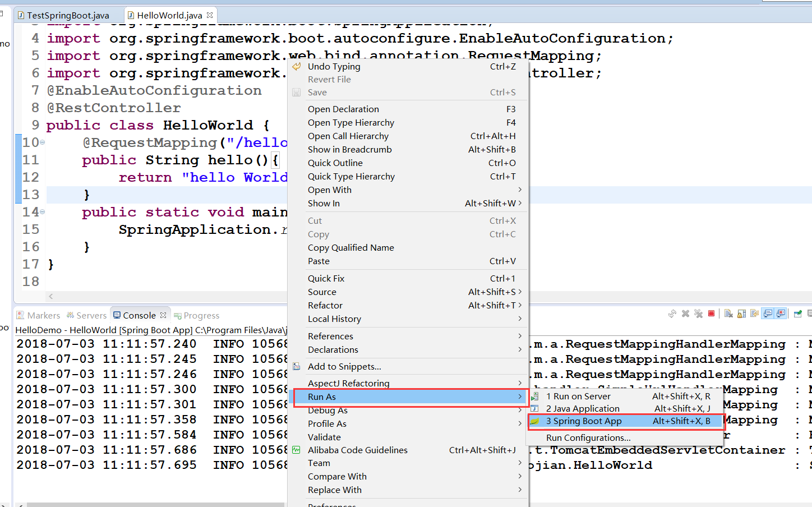The image size is (812, 507).
Task: Click the red Terminate button in console
Action: (711, 314)
